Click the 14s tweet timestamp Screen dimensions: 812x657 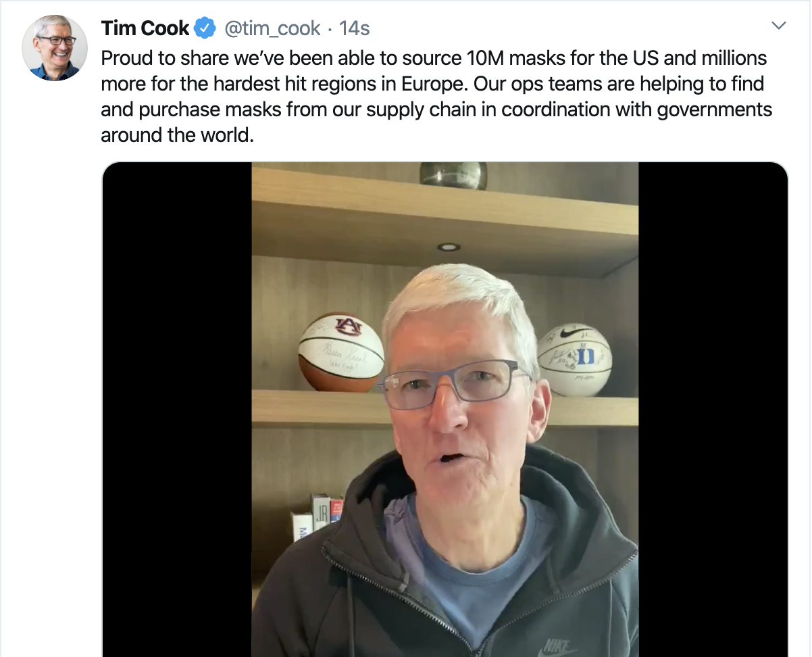tap(354, 28)
